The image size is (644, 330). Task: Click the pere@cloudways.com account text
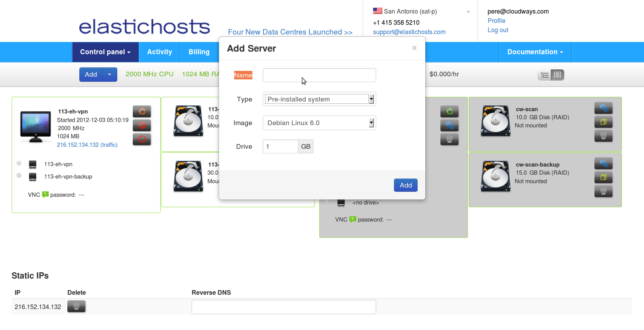(x=518, y=11)
